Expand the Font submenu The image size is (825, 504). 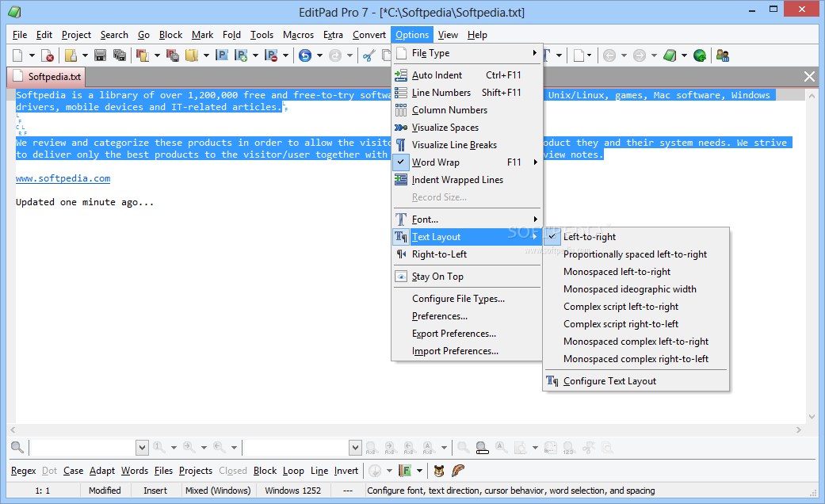coord(467,220)
